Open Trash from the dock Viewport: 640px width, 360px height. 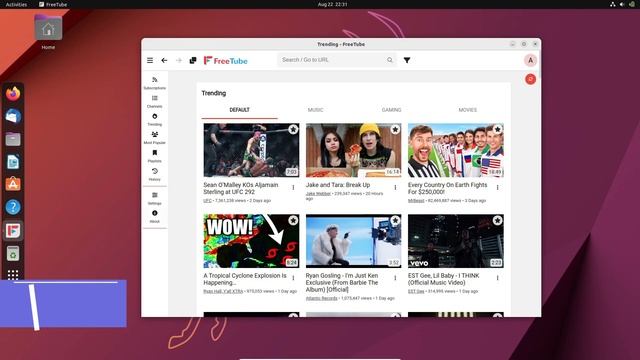[13, 253]
